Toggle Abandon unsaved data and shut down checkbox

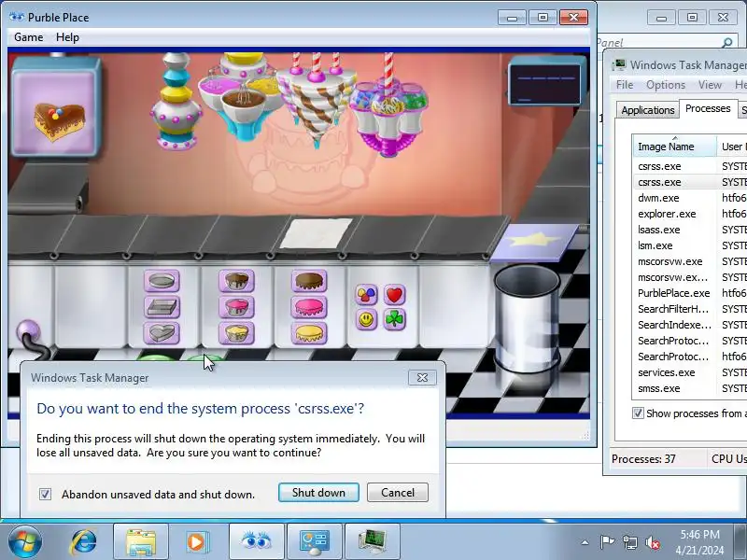tap(45, 495)
